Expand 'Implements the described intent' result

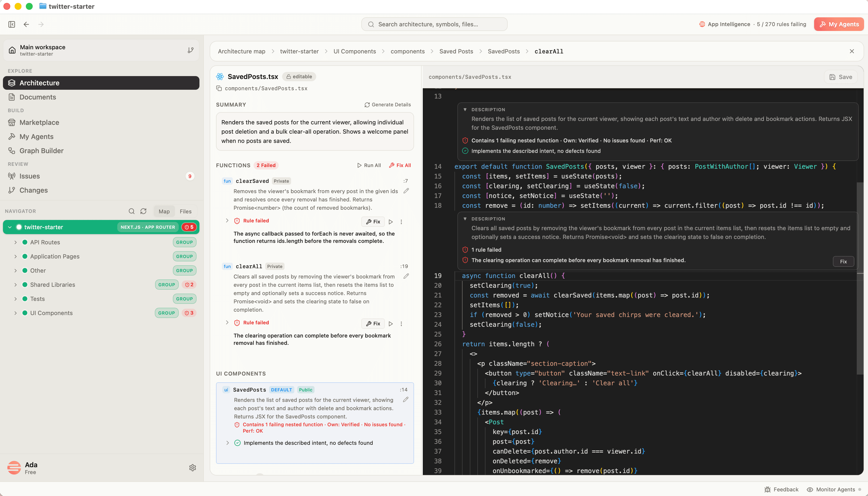(227, 443)
